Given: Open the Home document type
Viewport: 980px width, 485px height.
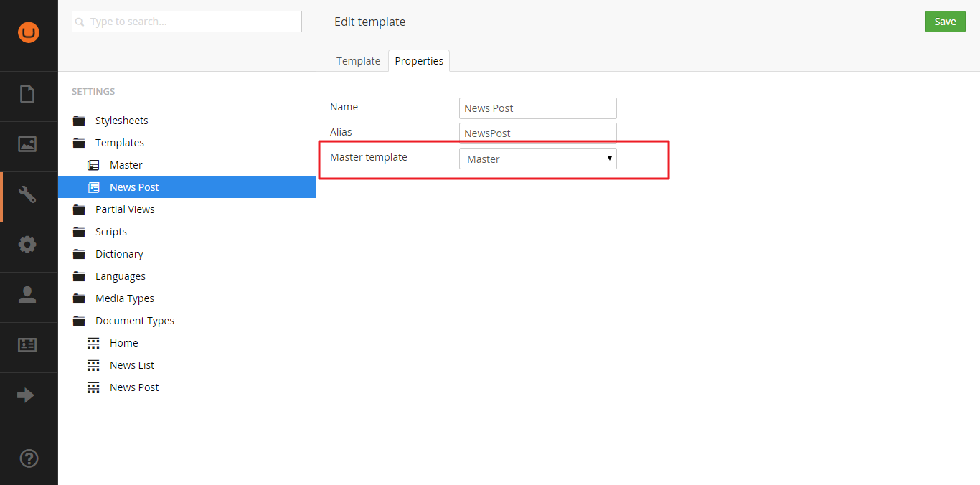Looking at the screenshot, I should tap(124, 343).
